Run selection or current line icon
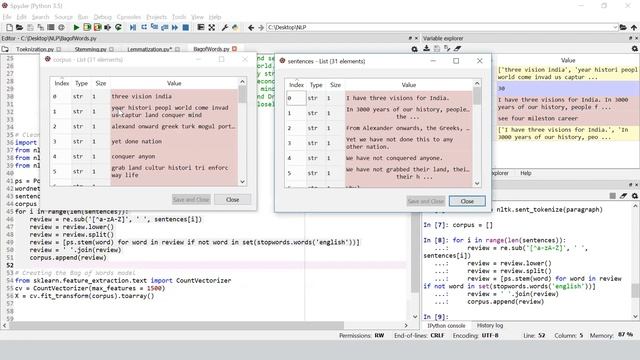 108,27
